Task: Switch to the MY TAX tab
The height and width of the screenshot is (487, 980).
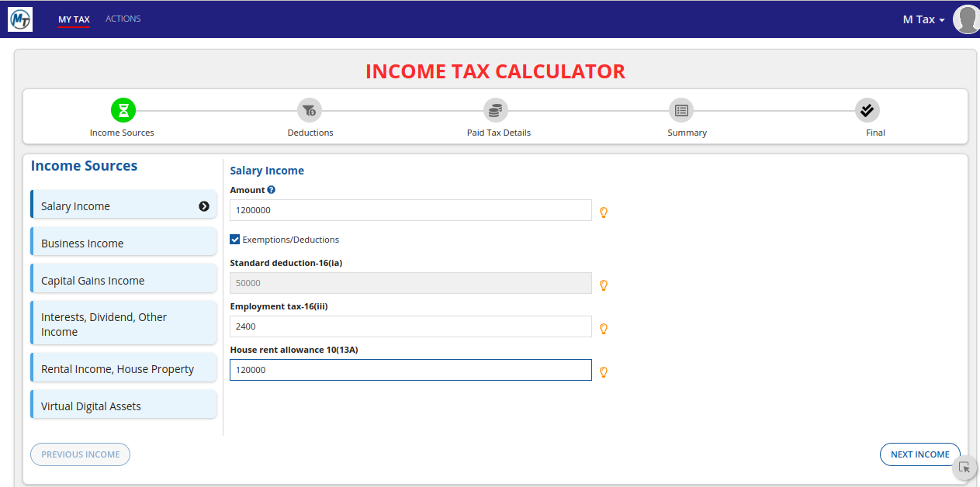Action: pos(74,19)
